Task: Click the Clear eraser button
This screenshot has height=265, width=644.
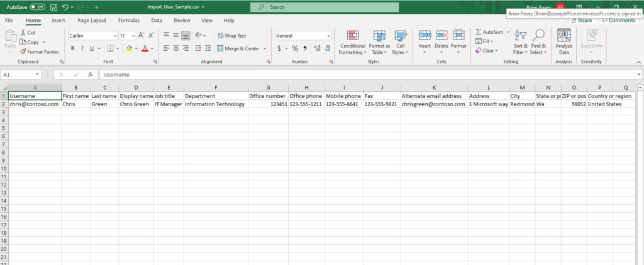Action: [x=486, y=51]
